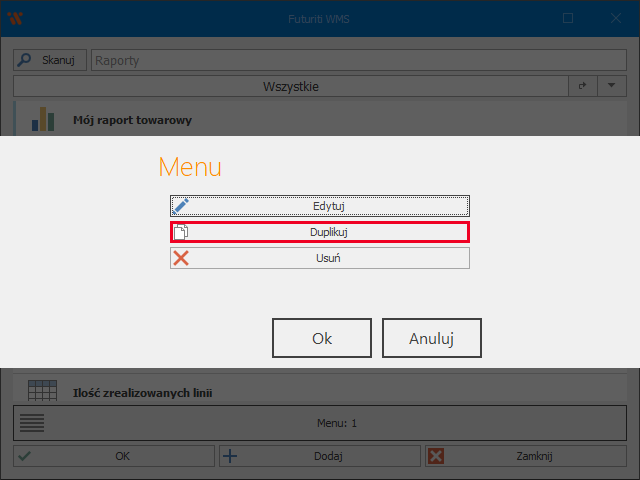Viewport: 640px width, 480px height.
Task: Click the red X icon on Zamknij
Action: pos(436,456)
